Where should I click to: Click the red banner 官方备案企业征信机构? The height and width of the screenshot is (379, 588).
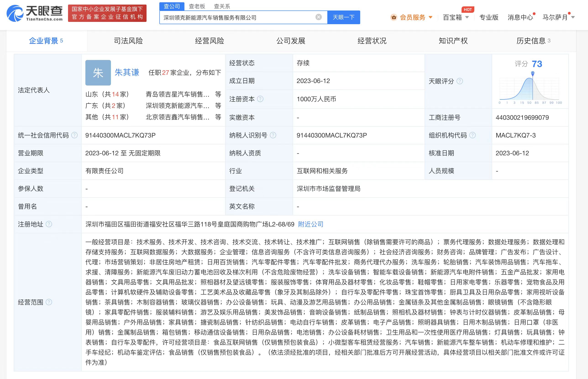107,13
